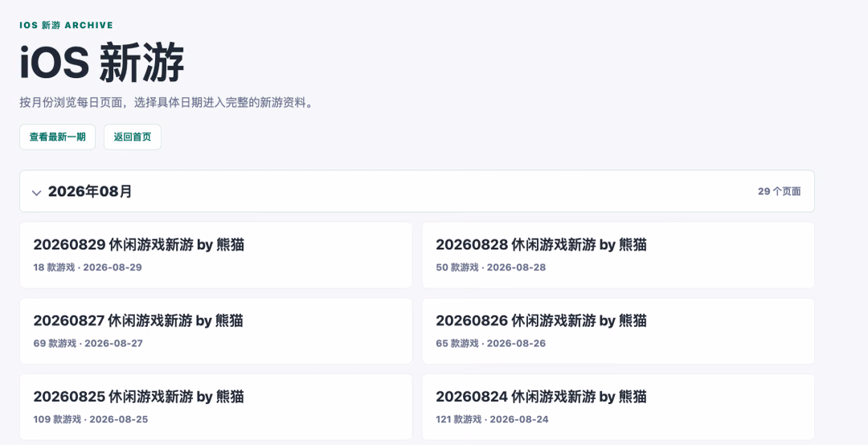868x445 pixels.
Task: Collapse the 2026年08月 section chevron
Action: coord(36,193)
